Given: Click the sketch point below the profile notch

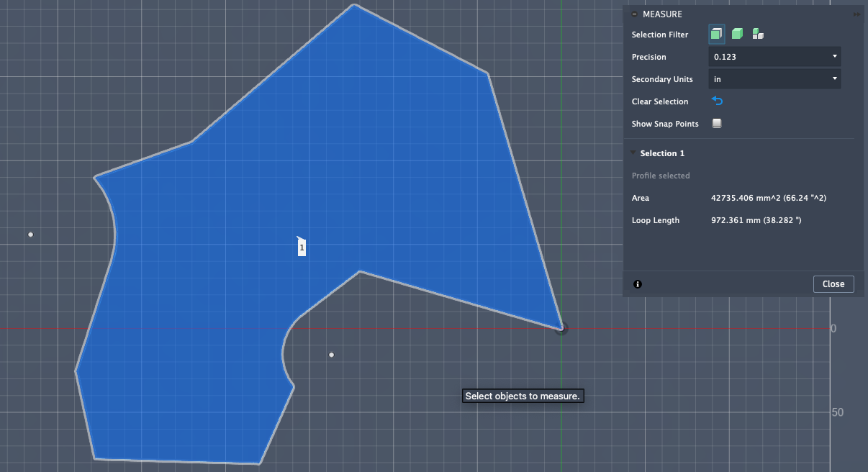Looking at the screenshot, I should pos(332,354).
